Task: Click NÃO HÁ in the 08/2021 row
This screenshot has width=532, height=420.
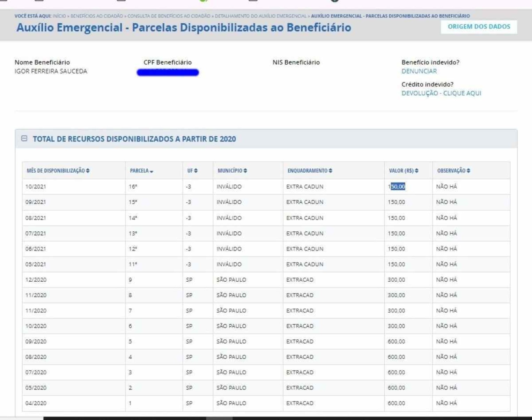Action: [446, 218]
